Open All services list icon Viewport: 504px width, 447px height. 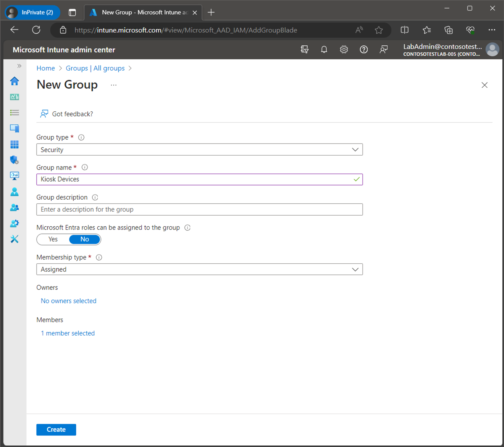click(14, 113)
